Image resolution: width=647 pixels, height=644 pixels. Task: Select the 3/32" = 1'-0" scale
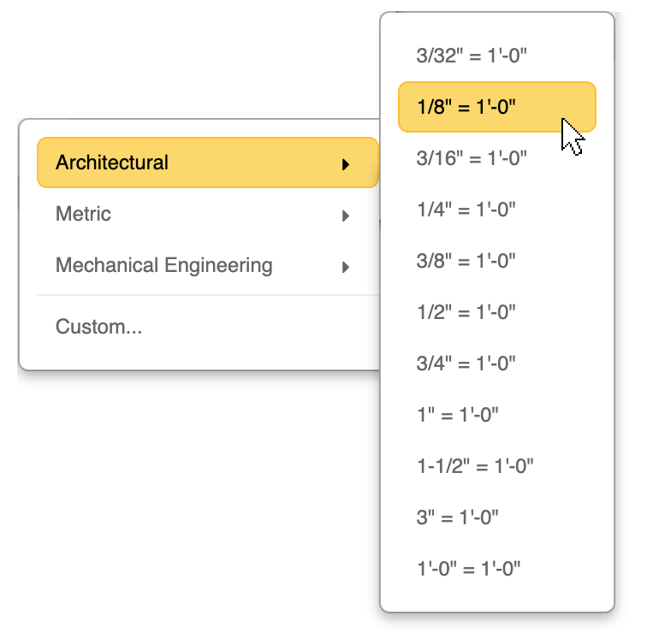pyautogui.click(x=472, y=56)
